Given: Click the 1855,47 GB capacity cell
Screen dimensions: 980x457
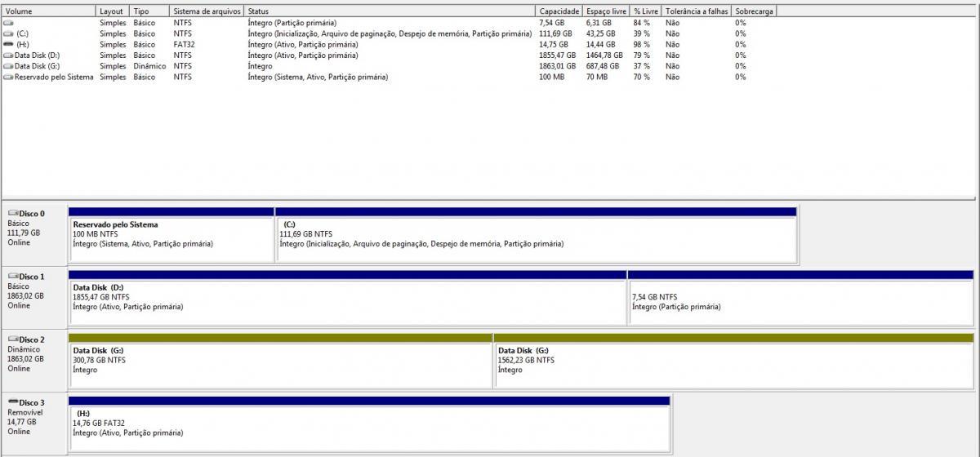Looking at the screenshot, I should click(559, 55).
